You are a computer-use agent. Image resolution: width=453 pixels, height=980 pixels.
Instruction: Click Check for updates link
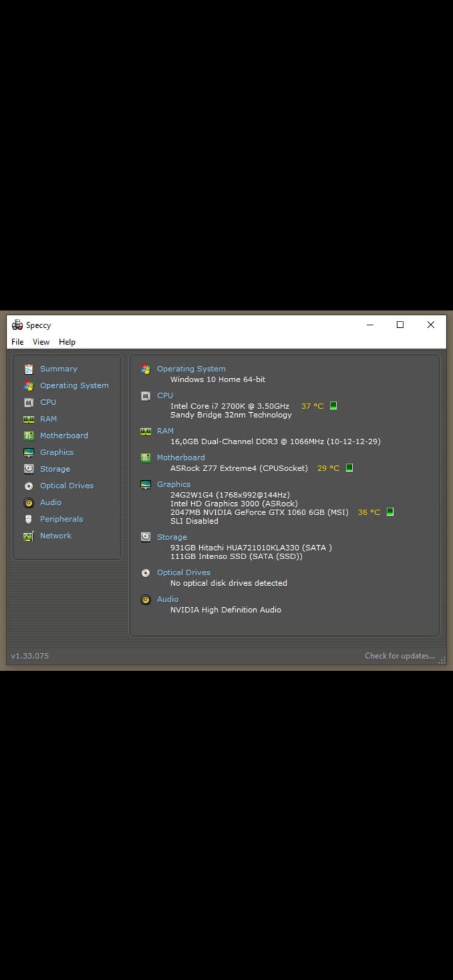pos(399,655)
